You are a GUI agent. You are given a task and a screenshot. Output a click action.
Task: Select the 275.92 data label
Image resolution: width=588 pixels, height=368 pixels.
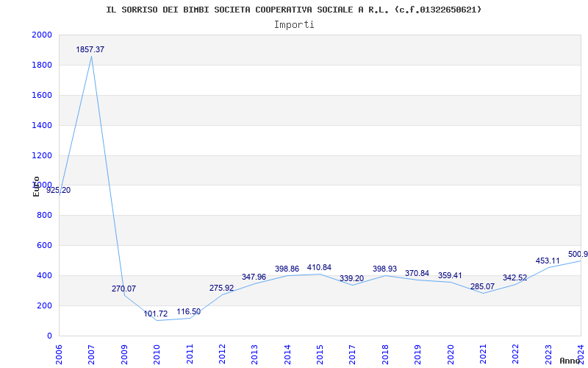(x=221, y=288)
